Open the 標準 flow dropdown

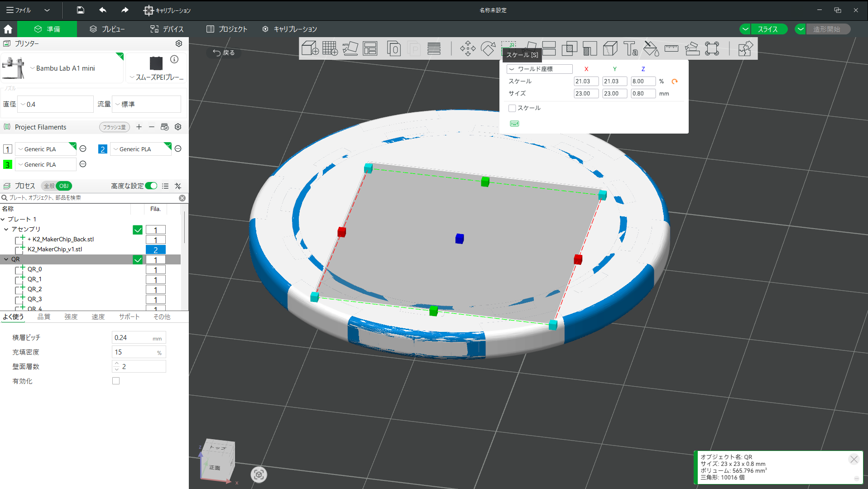coord(147,104)
